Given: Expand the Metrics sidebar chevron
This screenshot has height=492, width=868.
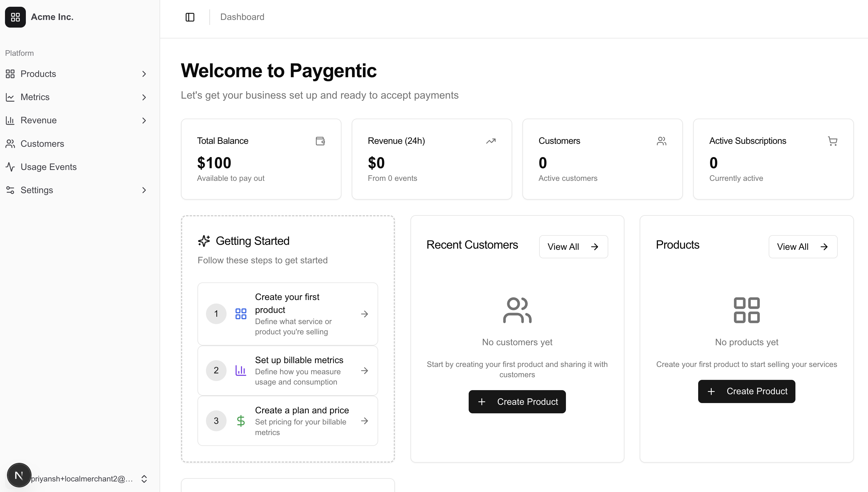Looking at the screenshot, I should 144,97.
